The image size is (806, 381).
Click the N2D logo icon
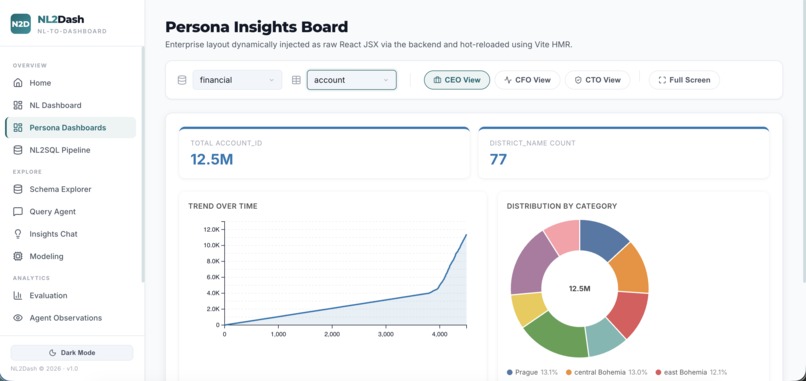coord(21,24)
